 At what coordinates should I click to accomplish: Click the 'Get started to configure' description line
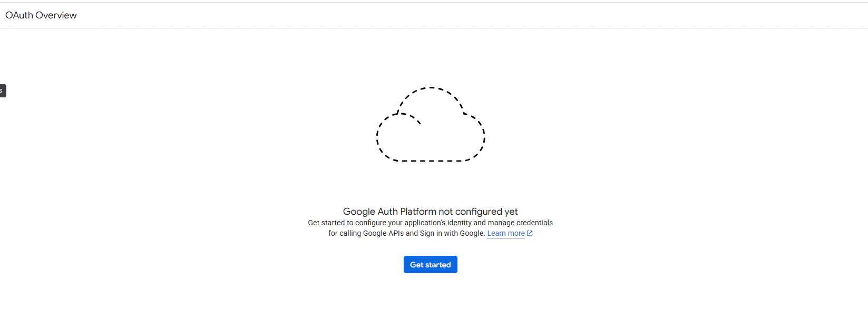tap(430, 223)
